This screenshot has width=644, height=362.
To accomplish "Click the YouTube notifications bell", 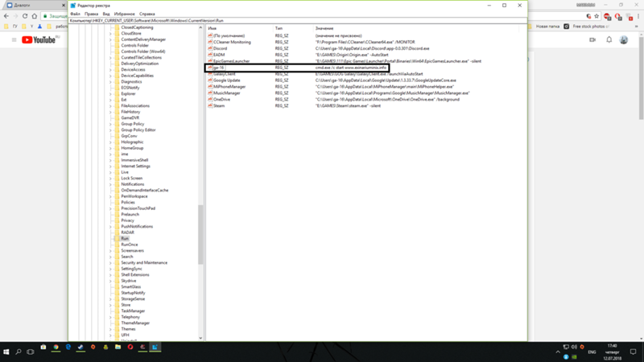I will coord(609,39).
